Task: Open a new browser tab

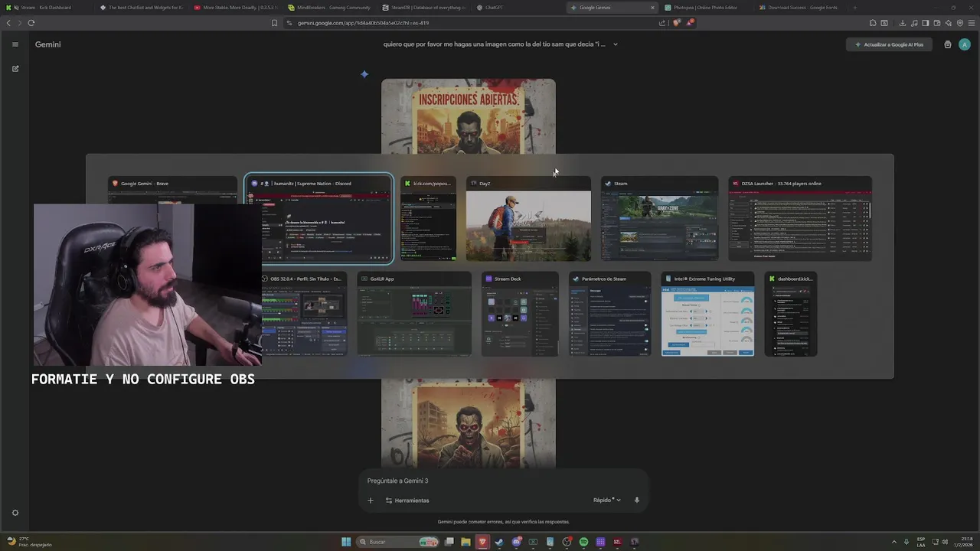Action: 854,8
